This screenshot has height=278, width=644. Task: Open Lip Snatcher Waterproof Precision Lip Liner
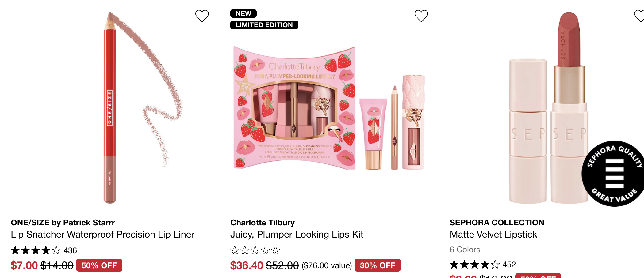point(102,235)
